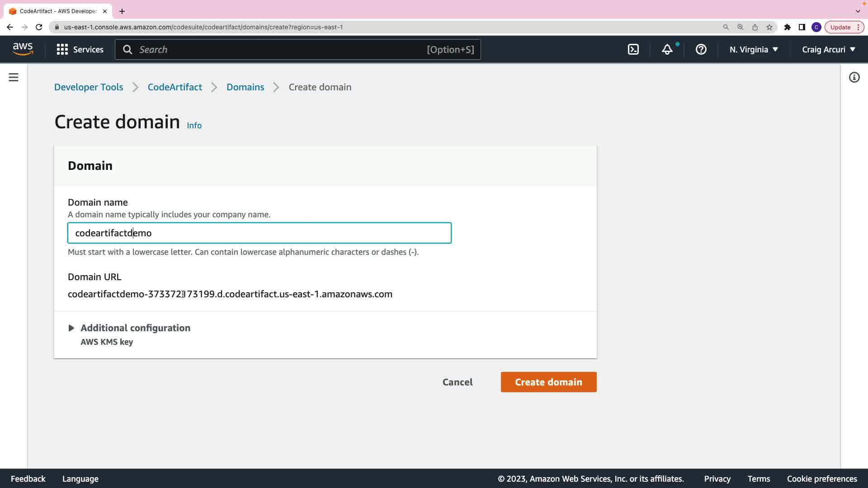Image resolution: width=868 pixels, height=488 pixels.
Task: Open notifications bell icon
Action: pos(667,50)
